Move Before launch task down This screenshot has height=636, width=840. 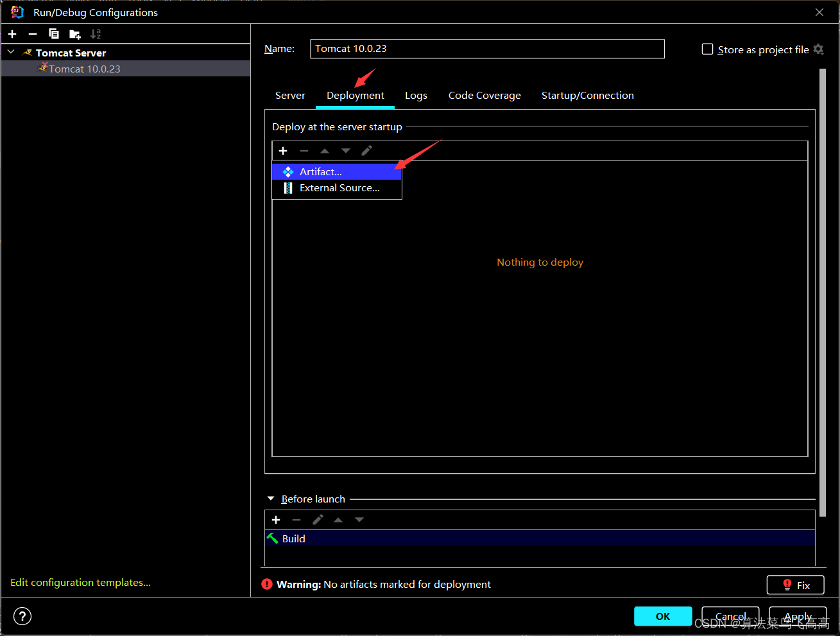click(359, 520)
